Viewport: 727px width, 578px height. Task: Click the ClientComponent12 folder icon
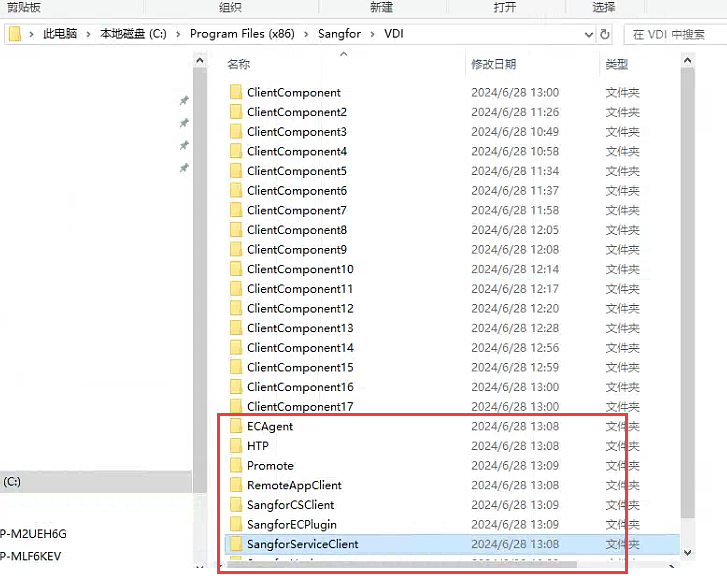point(236,308)
